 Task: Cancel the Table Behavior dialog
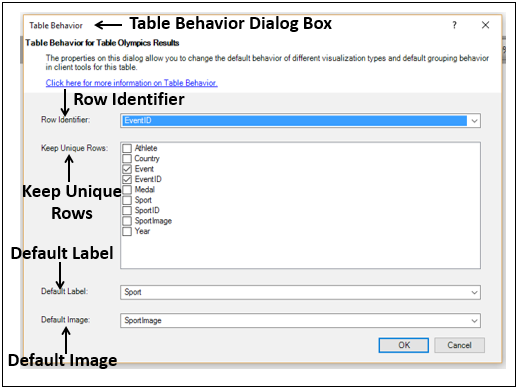pos(459,345)
